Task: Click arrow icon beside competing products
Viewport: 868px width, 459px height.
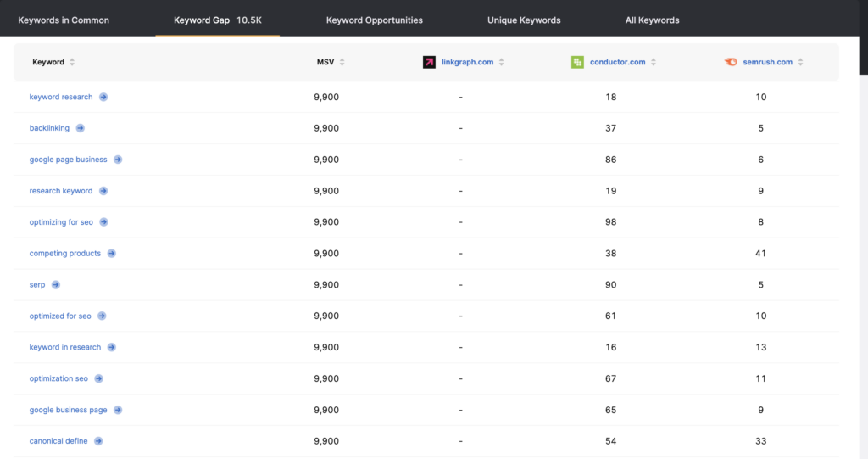Action: pos(112,254)
